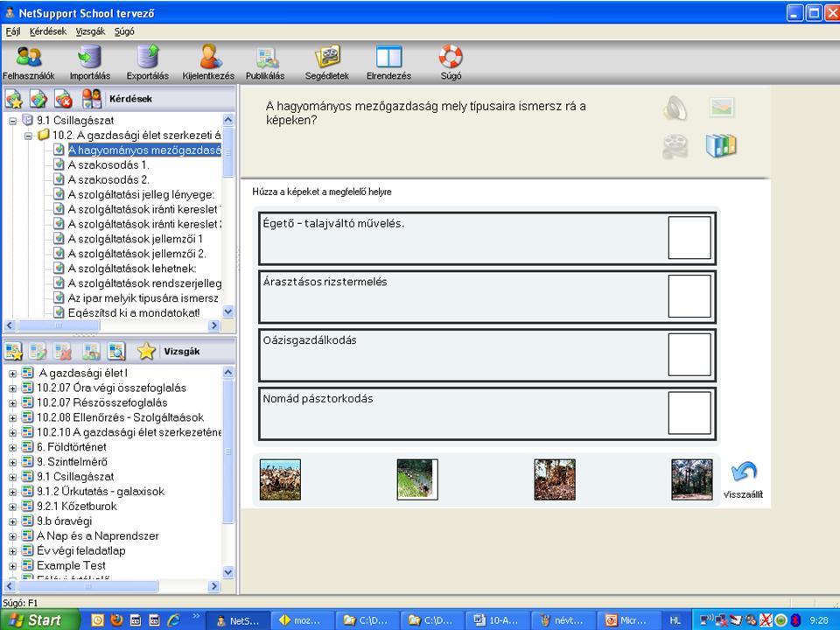840x630 pixels.
Task: Collapse the 9.1 Csillagászat tree node
Action: click(13, 120)
